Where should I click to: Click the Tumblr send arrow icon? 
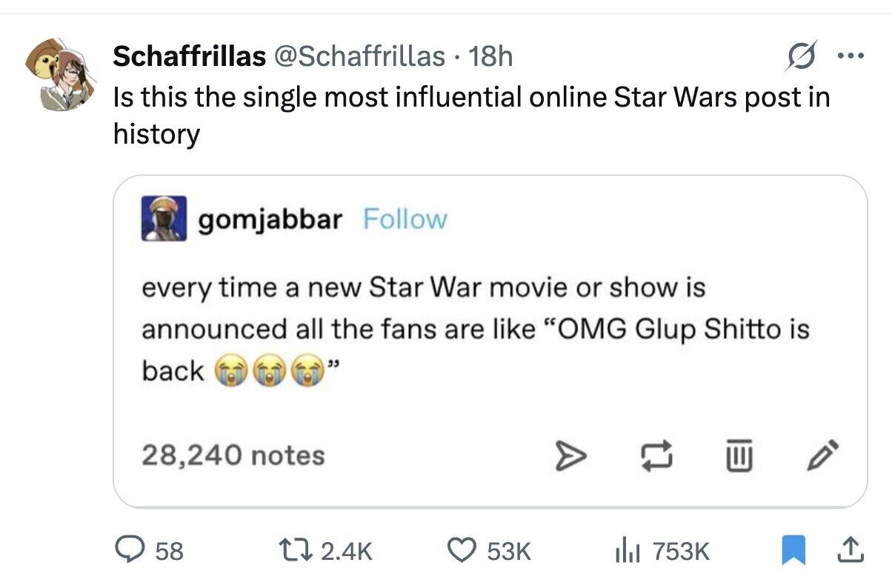coord(570,457)
